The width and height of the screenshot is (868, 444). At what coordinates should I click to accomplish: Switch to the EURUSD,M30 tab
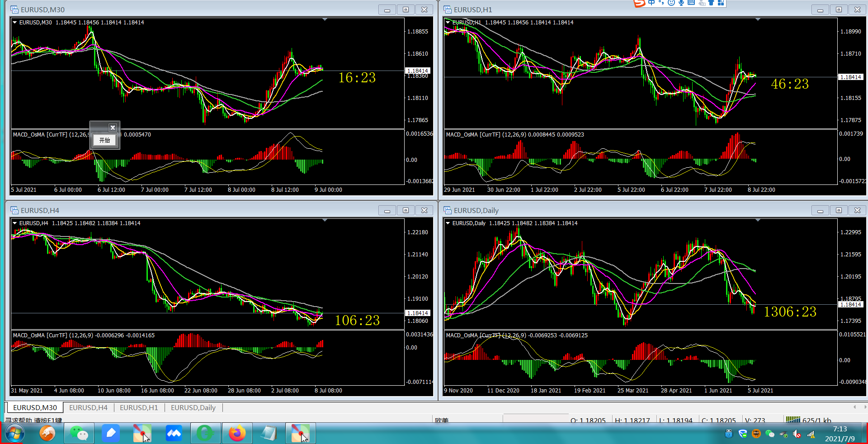(35, 407)
